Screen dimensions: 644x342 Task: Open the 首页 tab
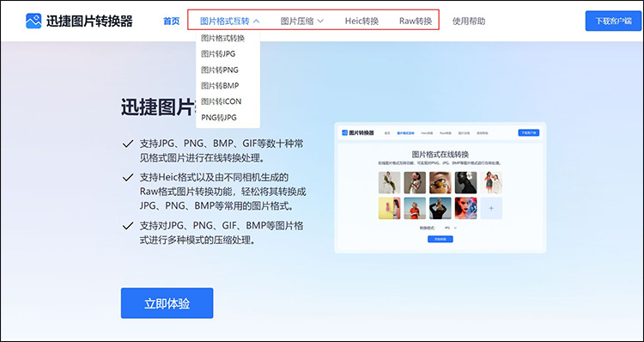[171, 21]
